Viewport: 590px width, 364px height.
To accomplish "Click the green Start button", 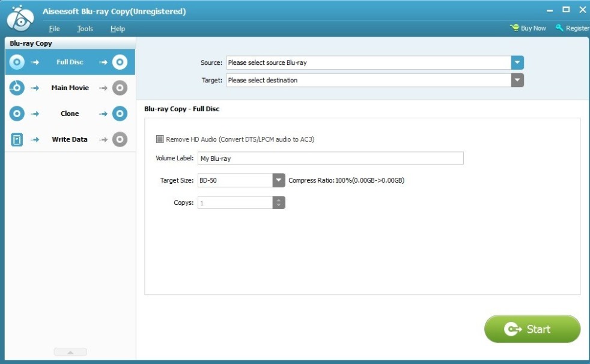I will click(x=532, y=329).
